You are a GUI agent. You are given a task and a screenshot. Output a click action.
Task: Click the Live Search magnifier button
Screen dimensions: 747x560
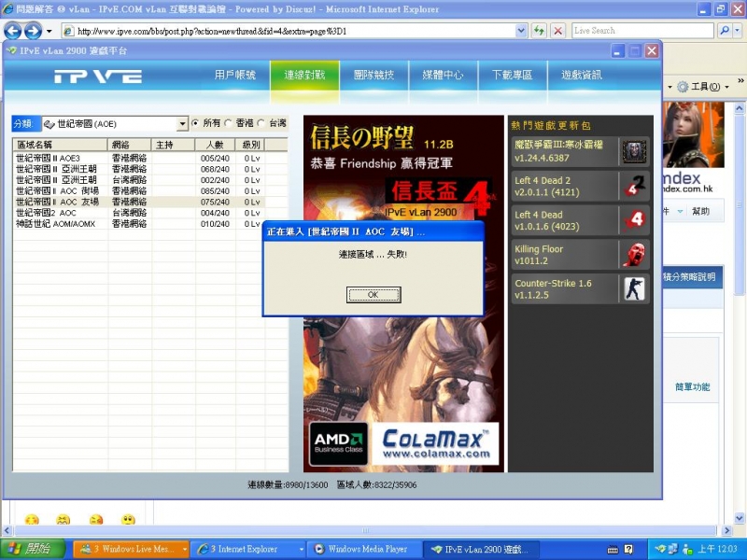pyautogui.click(x=725, y=31)
